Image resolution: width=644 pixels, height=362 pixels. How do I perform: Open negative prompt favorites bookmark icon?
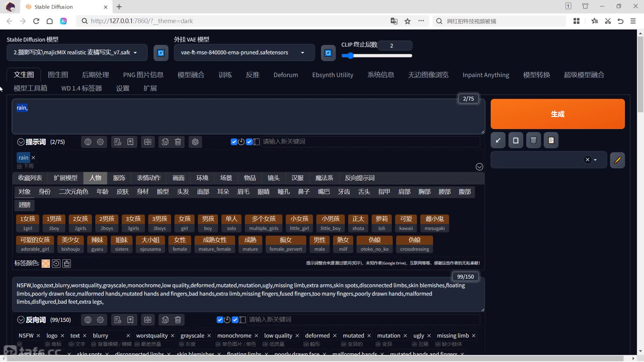pyautogui.click(x=130, y=320)
